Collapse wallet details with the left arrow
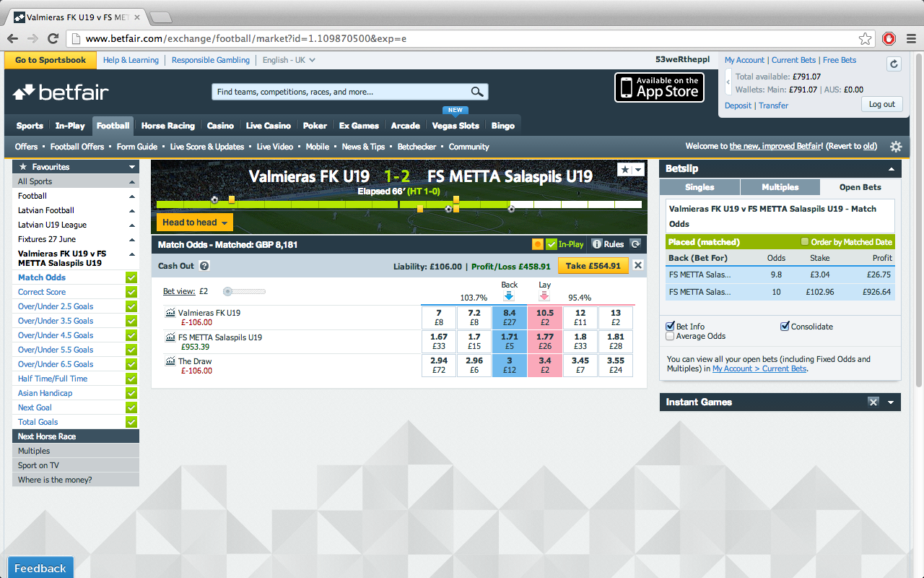Image resolution: width=924 pixels, height=578 pixels. pos(728,83)
